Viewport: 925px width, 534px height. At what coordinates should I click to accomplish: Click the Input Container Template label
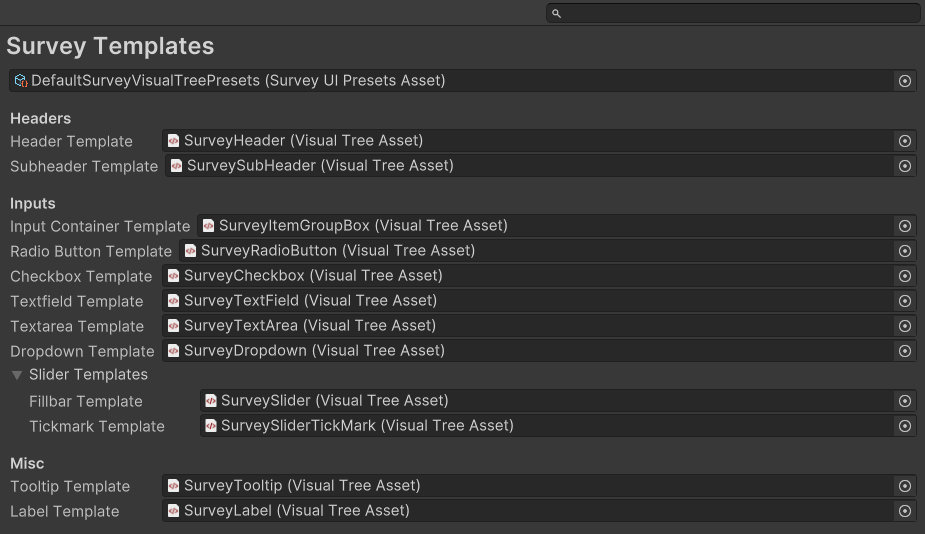[100, 227]
